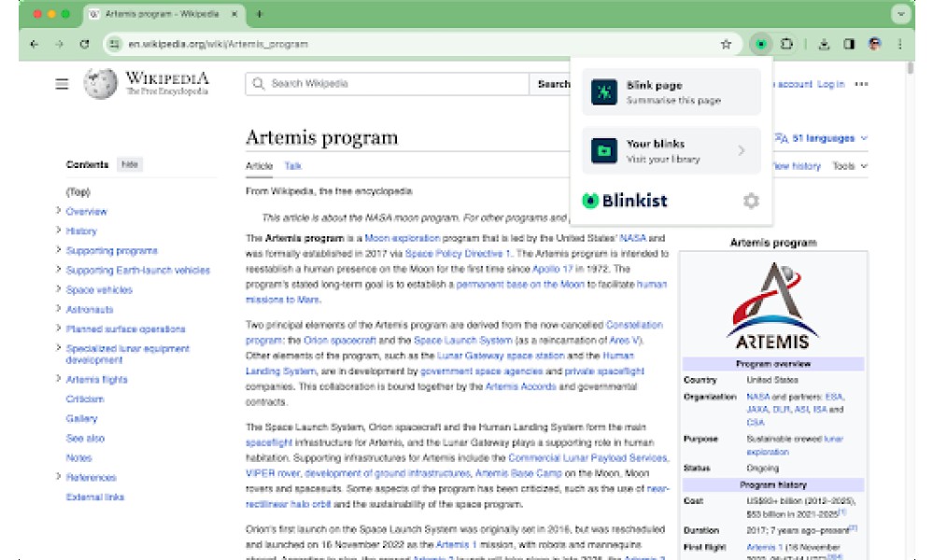
Task: Jump to Criticism in contents
Action: pos(85,399)
